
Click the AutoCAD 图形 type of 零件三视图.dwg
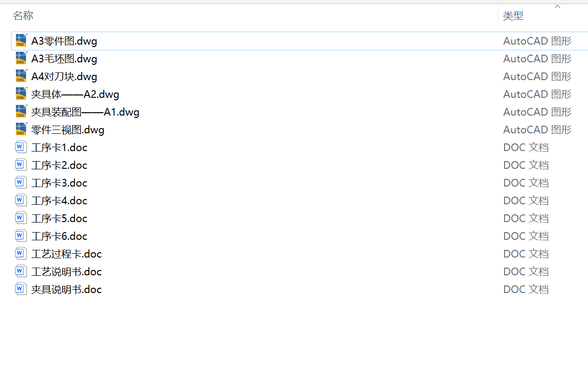coord(537,130)
